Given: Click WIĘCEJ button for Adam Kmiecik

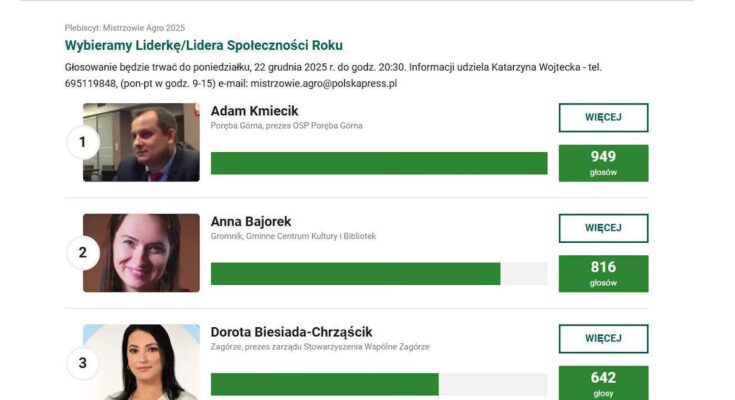Looking at the screenshot, I should (x=603, y=117).
